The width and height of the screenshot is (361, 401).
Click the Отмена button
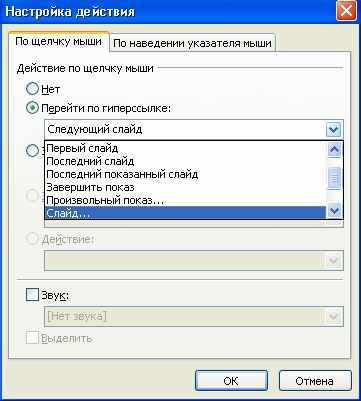point(314,381)
